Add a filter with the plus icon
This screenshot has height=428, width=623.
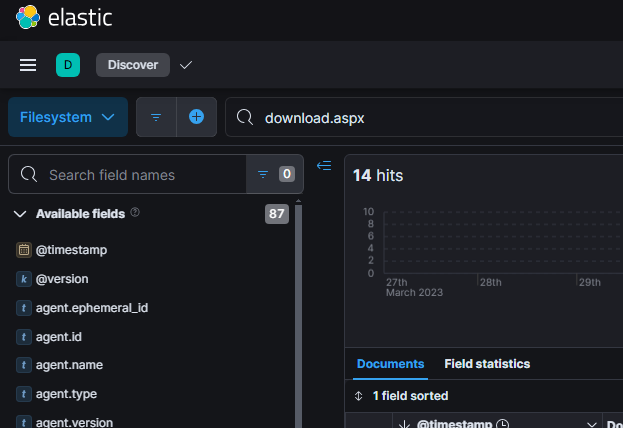click(196, 117)
